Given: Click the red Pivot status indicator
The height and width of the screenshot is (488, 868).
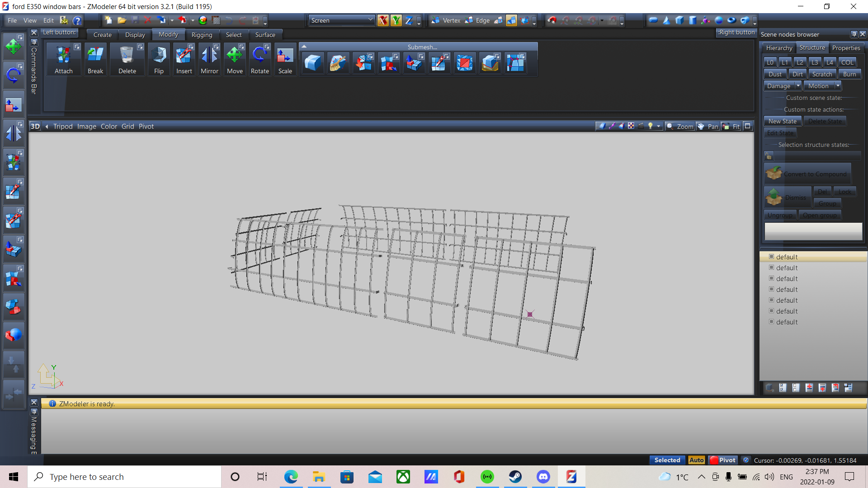Looking at the screenshot, I should coord(723,460).
